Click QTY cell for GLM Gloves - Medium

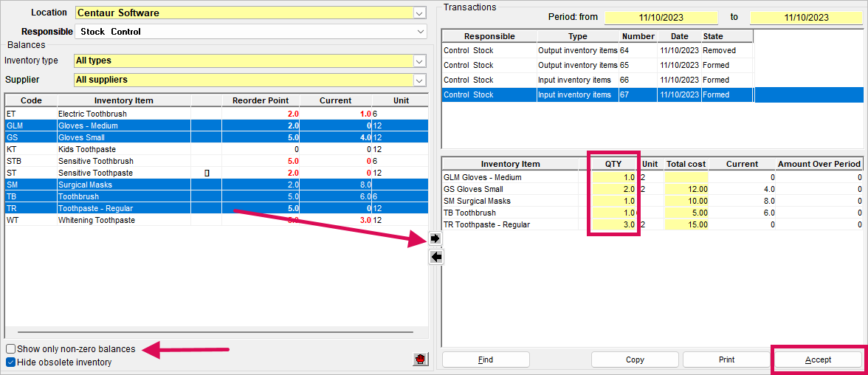(x=615, y=177)
